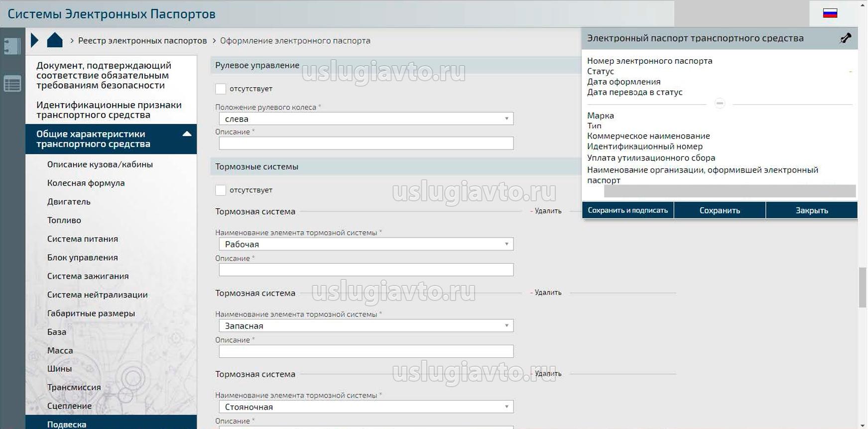The width and height of the screenshot is (868, 429).
Task: Collapse Общие характеристики section with white arrow
Action: point(187,134)
